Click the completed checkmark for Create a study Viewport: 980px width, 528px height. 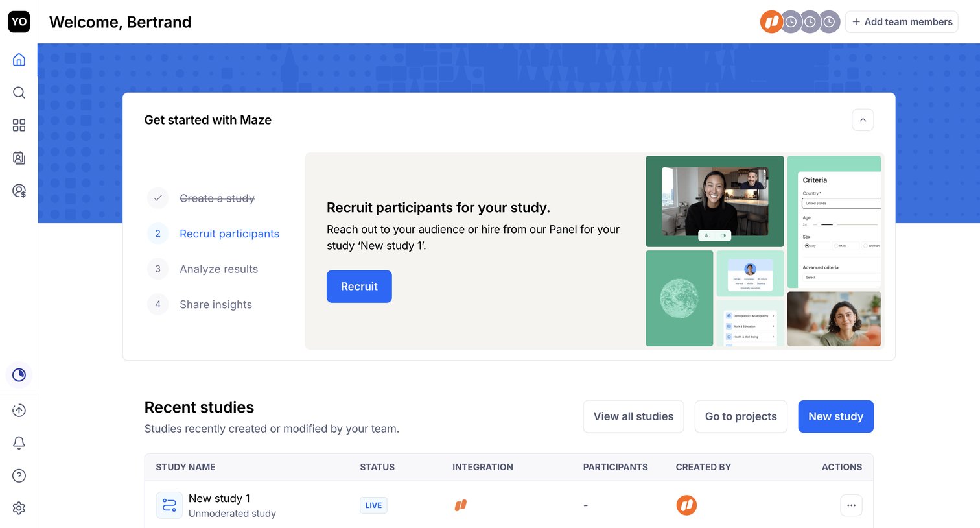click(x=157, y=198)
